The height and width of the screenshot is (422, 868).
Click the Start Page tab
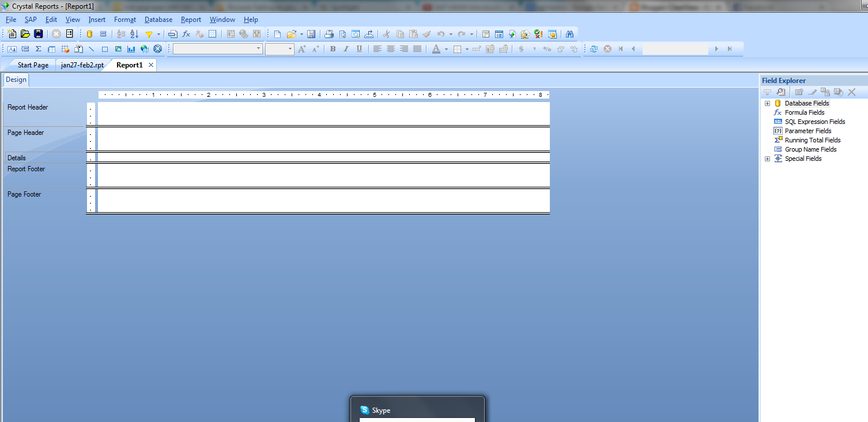(32, 65)
